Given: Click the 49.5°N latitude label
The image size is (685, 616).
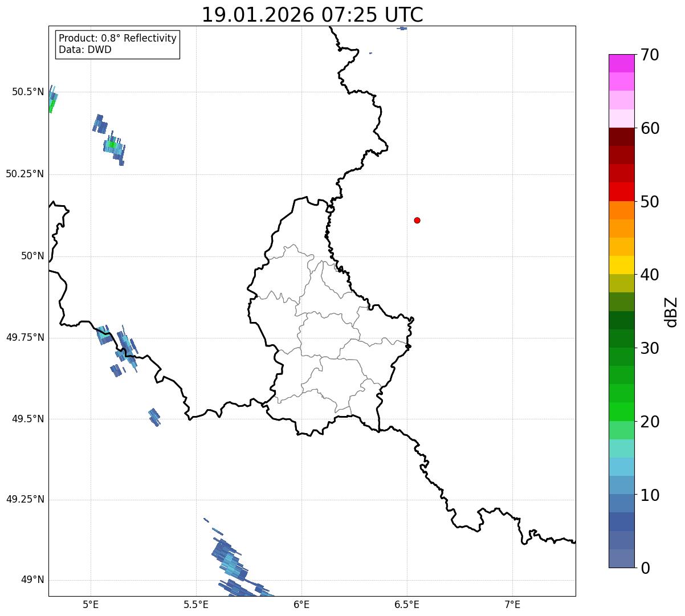Looking at the screenshot, I should point(28,419).
